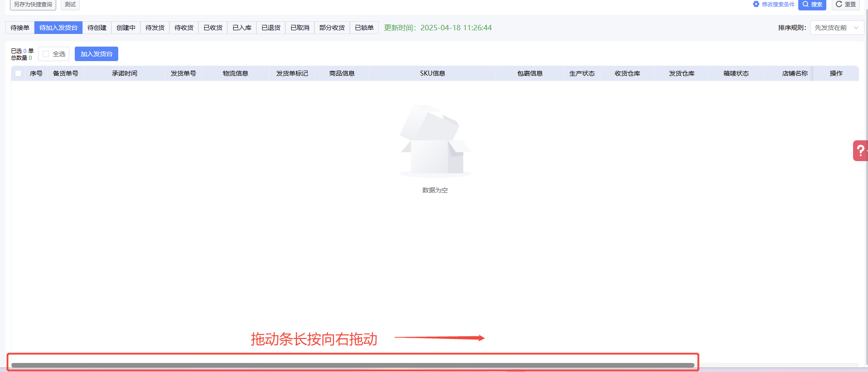The width and height of the screenshot is (868, 372).
Task: Switch to the 已收货 tab
Action: [x=213, y=28]
